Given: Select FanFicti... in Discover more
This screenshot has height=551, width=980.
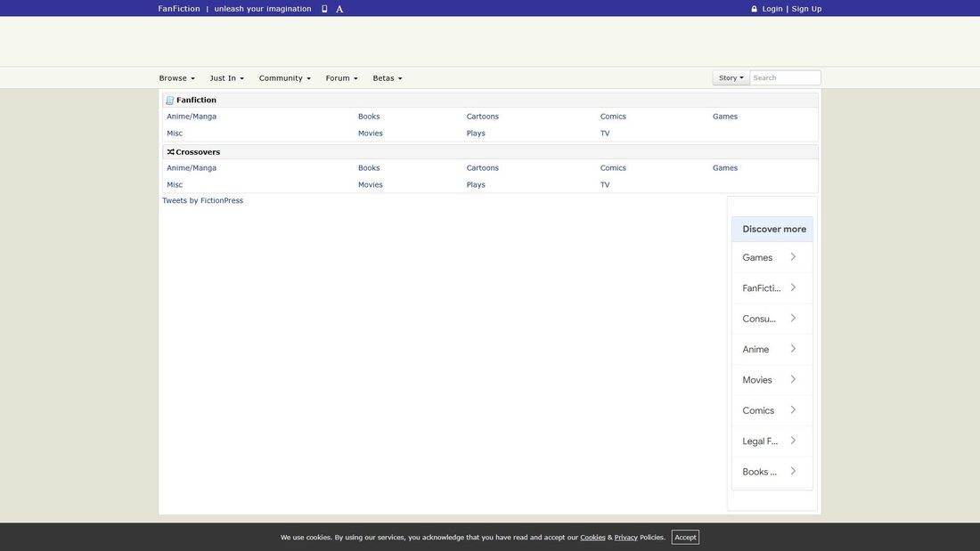Looking at the screenshot, I should click(772, 288).
